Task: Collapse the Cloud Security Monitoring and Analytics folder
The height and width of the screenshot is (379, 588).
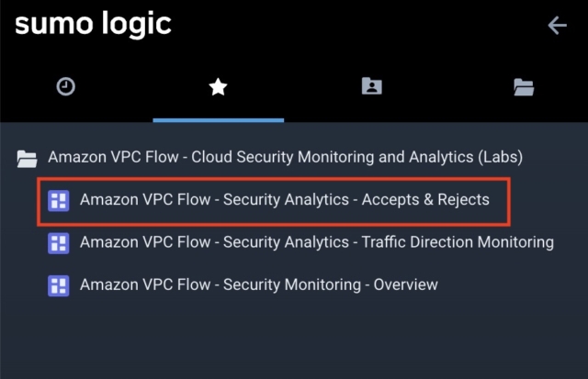Action: pyautogui.click(x=285, y=157)
